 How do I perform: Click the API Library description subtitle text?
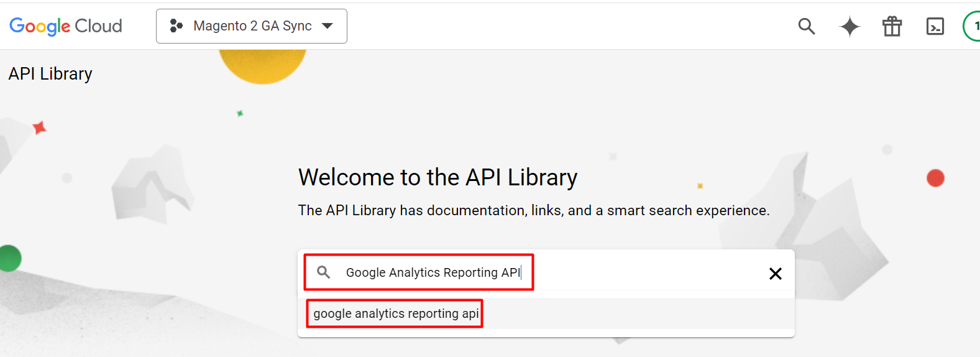click(533, 210)
